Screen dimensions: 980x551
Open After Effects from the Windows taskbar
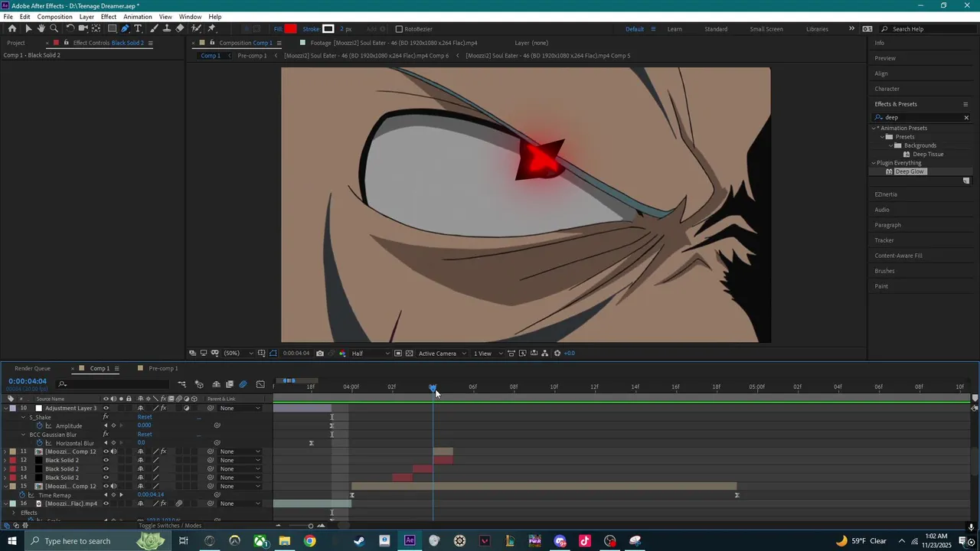tap(410, 541)
